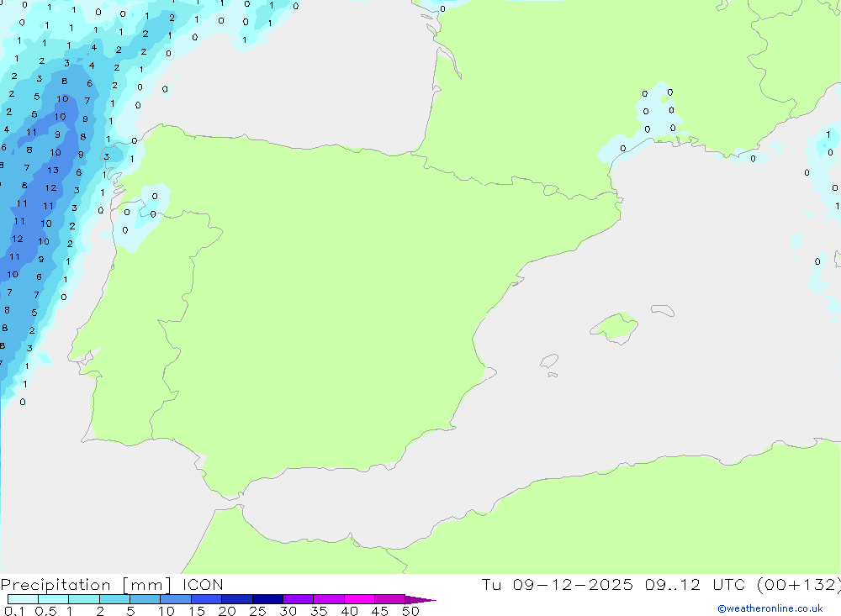Click legend tick label '15'
The image size is (841, 616).
197,611
